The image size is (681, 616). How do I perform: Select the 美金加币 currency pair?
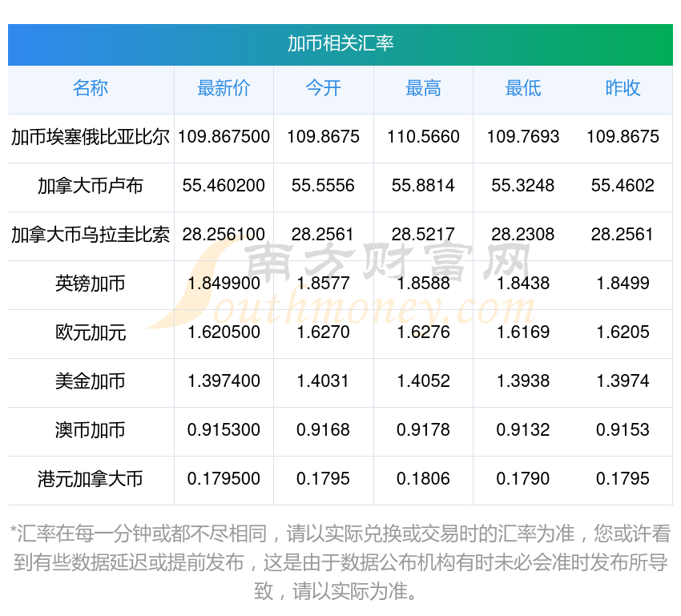pyautogui.click(x=91, y=381)
